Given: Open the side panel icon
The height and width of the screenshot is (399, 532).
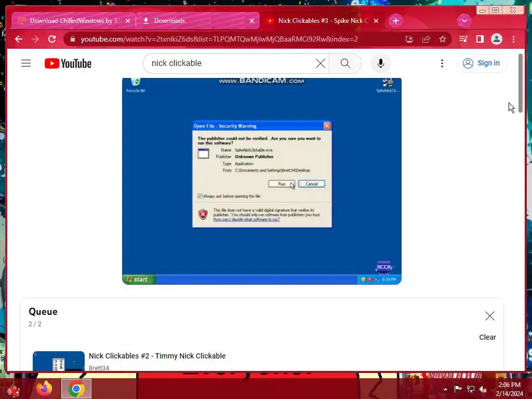Looking at the screenshot, I should tap(480, 39).
